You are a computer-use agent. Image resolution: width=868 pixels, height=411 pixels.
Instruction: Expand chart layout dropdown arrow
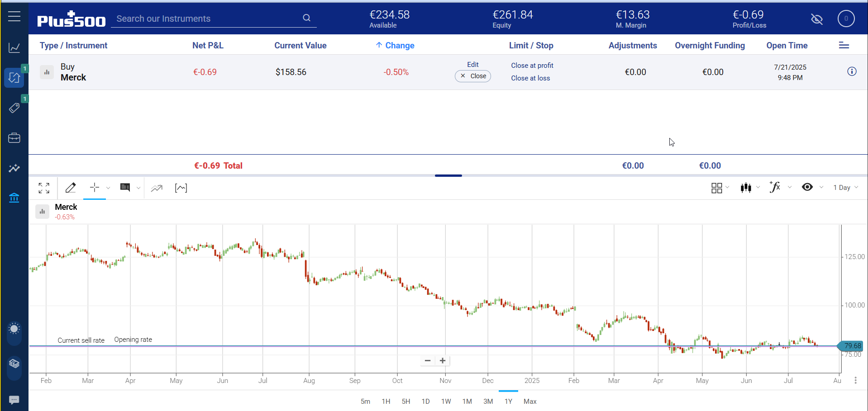[727, 187]
